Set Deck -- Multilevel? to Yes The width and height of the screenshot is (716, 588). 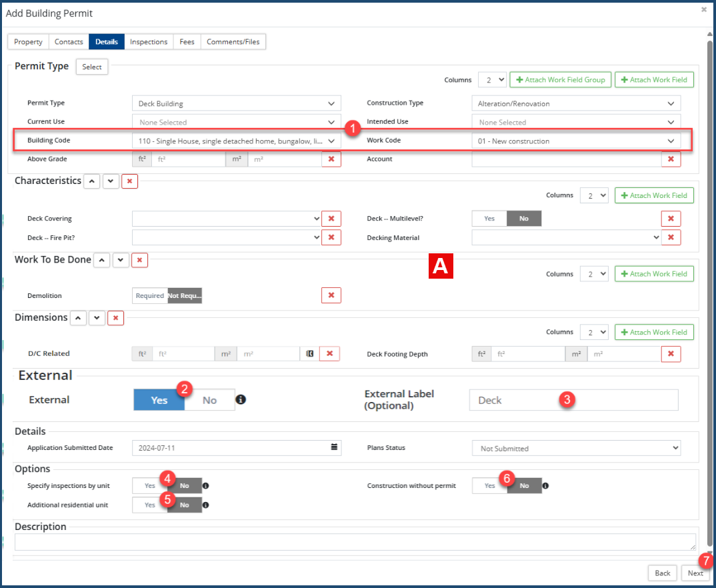pos(489,219)
